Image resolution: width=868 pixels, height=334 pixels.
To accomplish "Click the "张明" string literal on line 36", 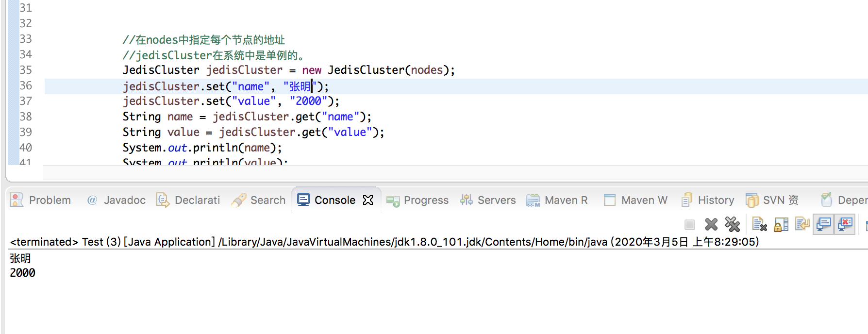I will point(300,86).
